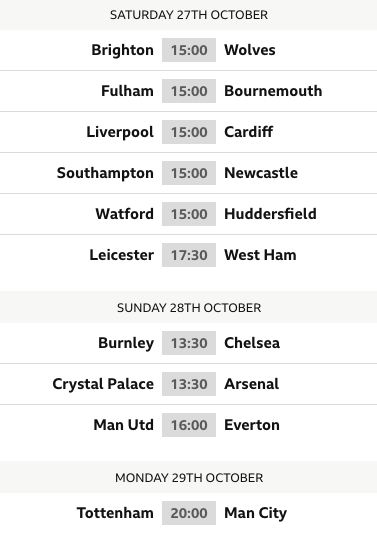Open Liverpool v Cardiff 15:00 kickoff time
Screen dimensions: 377x537
(x=189, y=132)
